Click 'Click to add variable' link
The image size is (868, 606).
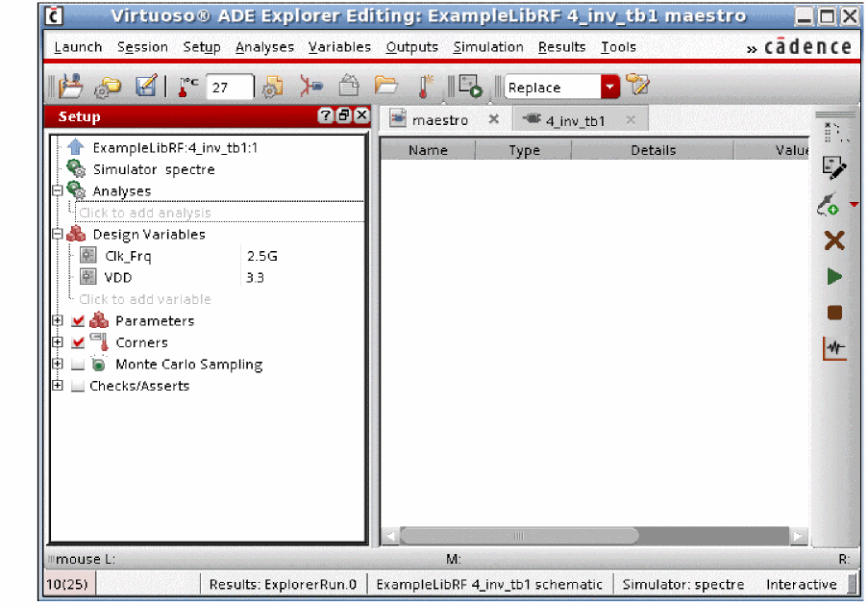pos(145,299)
